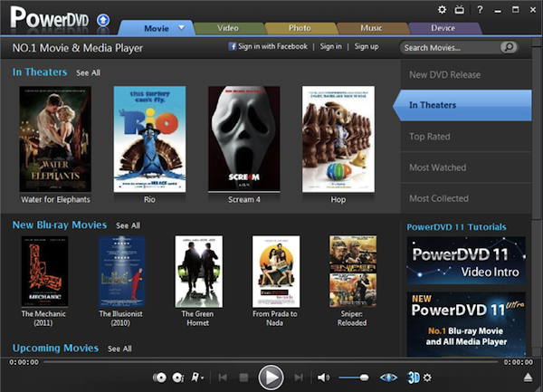Click the search magnifier button
This screenshot has height=392, width=543.
pyautogui.click(x=509, y=47)
